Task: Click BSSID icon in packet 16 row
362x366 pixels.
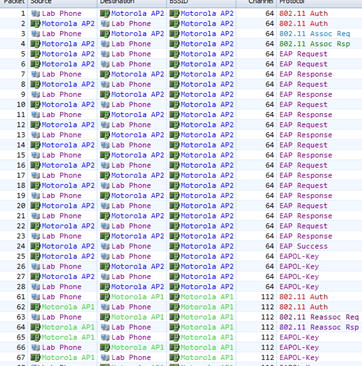Action: point(174,165)
